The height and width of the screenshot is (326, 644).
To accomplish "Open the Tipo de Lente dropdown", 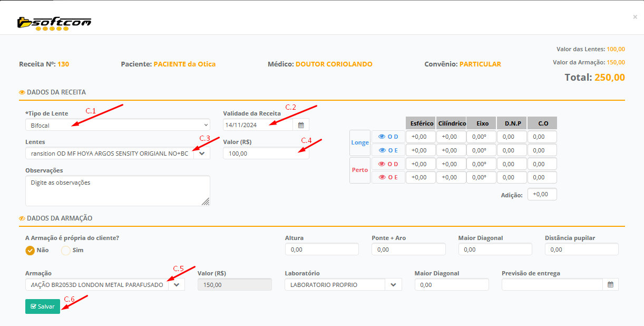I will pos(118,125).
